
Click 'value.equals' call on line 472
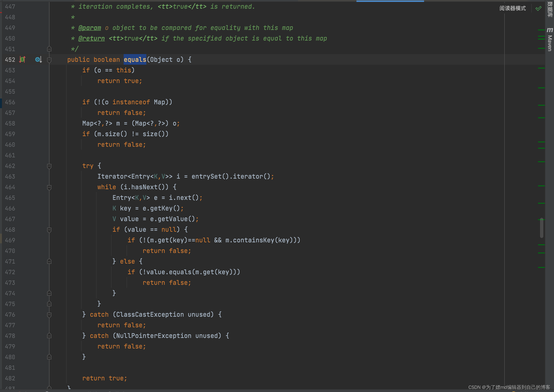click(x=169, y=272)
